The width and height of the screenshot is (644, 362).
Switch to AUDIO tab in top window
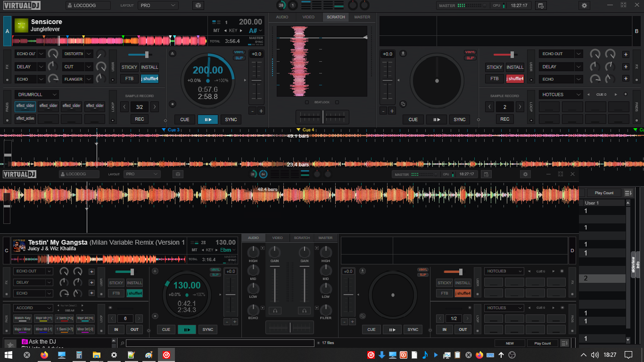(282, 17)
